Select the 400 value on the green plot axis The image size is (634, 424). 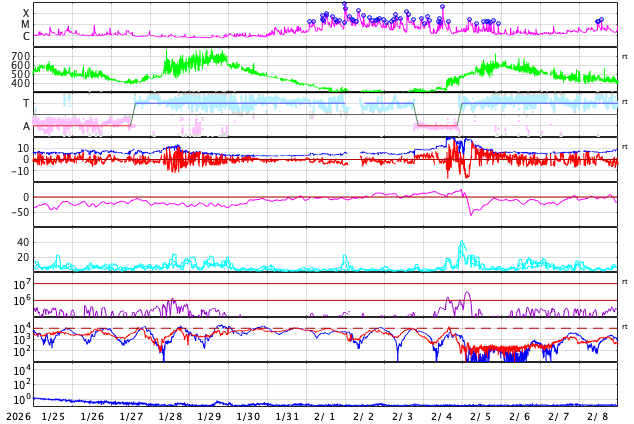(20, 84)
